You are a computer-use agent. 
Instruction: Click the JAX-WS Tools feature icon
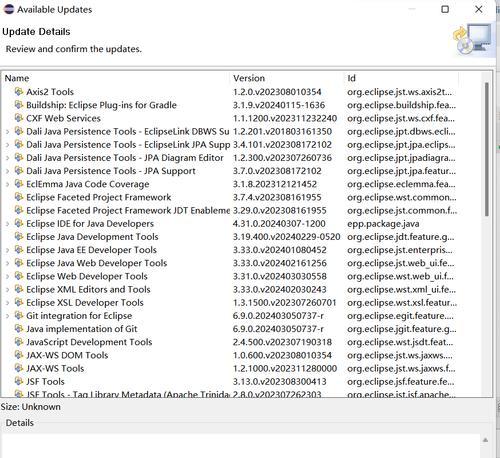click(19, 368)
